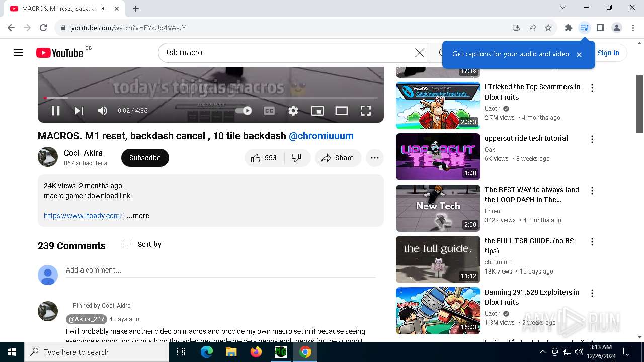Expand description with '...more'
This screenshot has width=644, height=362.
(138, 216)
